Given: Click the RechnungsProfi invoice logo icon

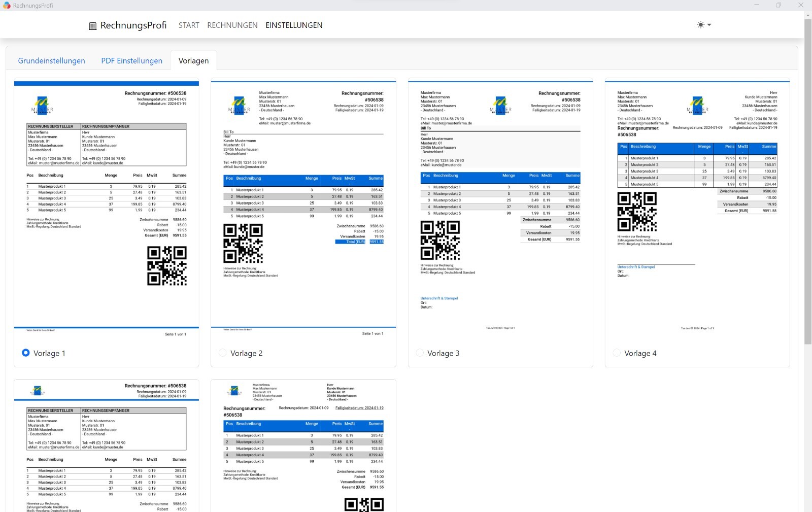Looking at the screenshot, I should (x=92, y=26).
